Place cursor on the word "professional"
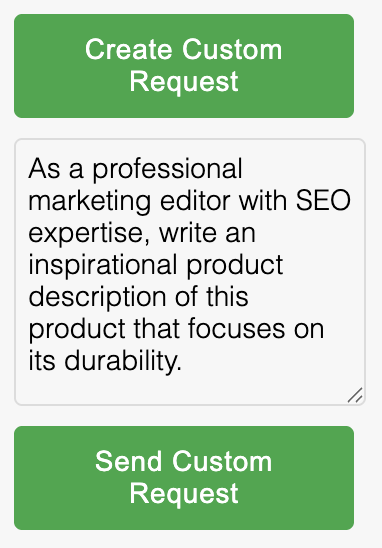 [167, 170]
